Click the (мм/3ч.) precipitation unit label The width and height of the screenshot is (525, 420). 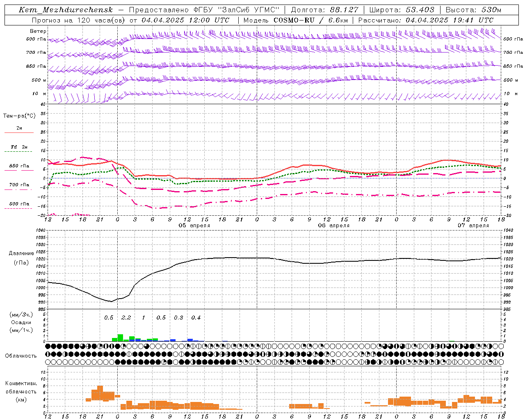click(21, 315)
